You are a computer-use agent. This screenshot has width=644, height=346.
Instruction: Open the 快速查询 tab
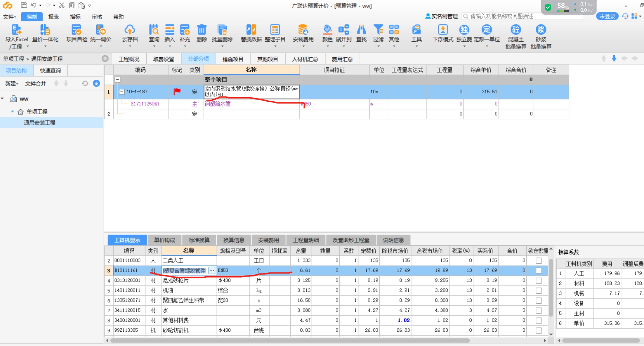(50, 70)
